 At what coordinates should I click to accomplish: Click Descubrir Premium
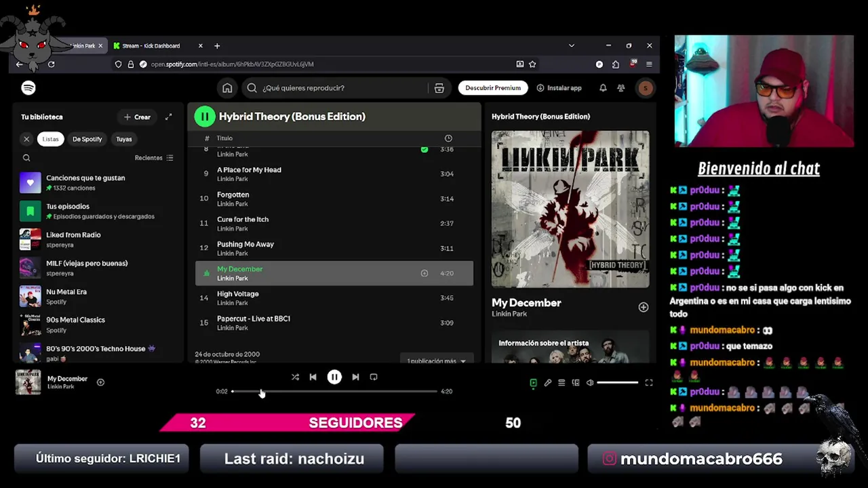(x=493, y=87)
